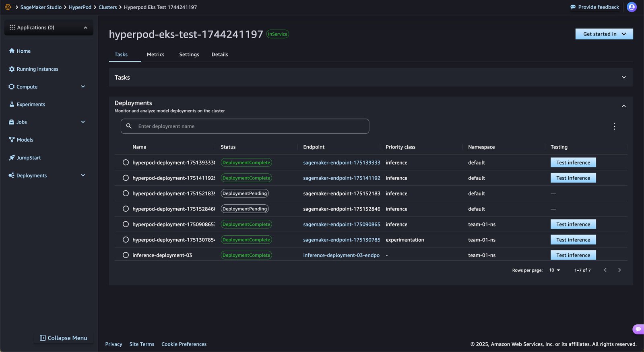Screen dimensions: 644x352
Task: Click the Models icon in sidebar
Action: click(12, 140)
